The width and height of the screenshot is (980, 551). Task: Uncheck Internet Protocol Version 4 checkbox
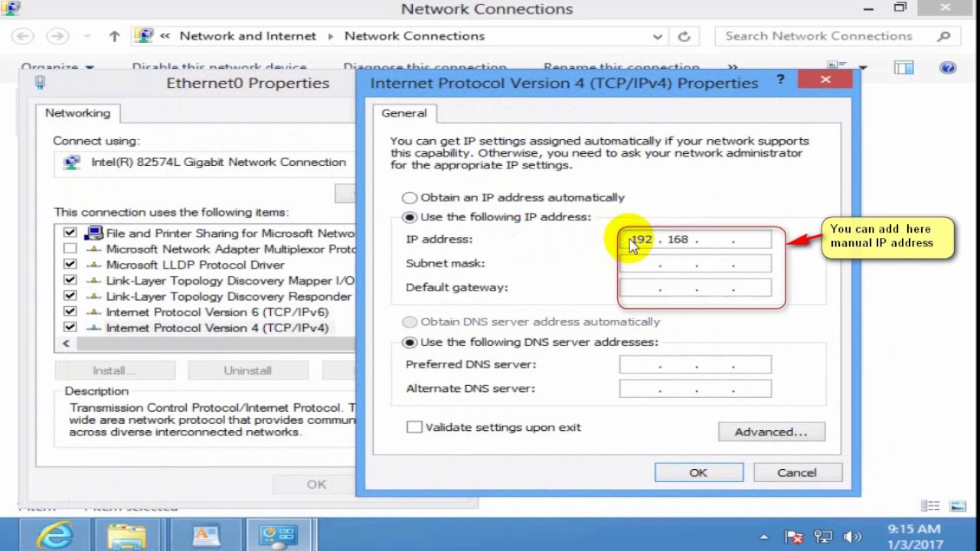[70, 328]
